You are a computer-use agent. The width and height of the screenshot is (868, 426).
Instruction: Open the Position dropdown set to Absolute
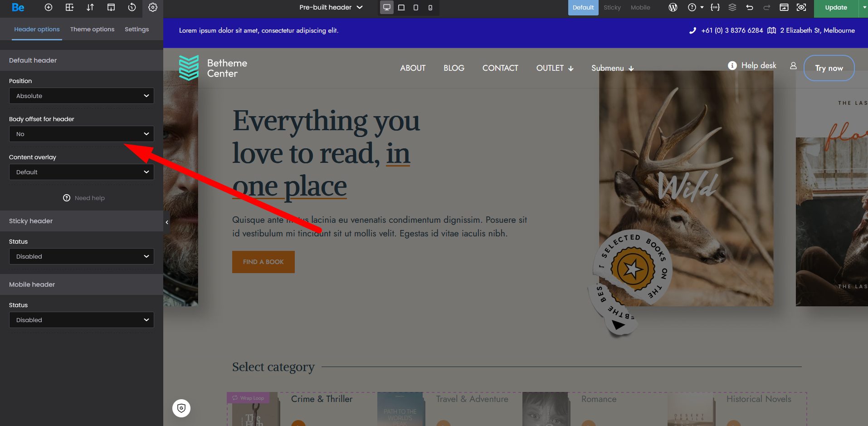point(82,96)
